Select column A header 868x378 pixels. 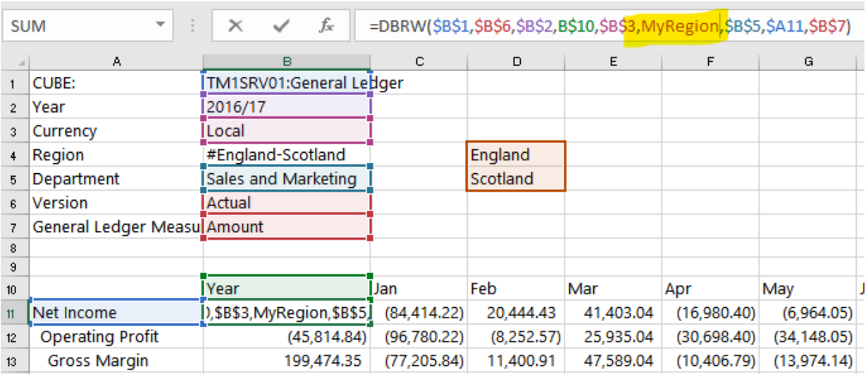[116, 62]
